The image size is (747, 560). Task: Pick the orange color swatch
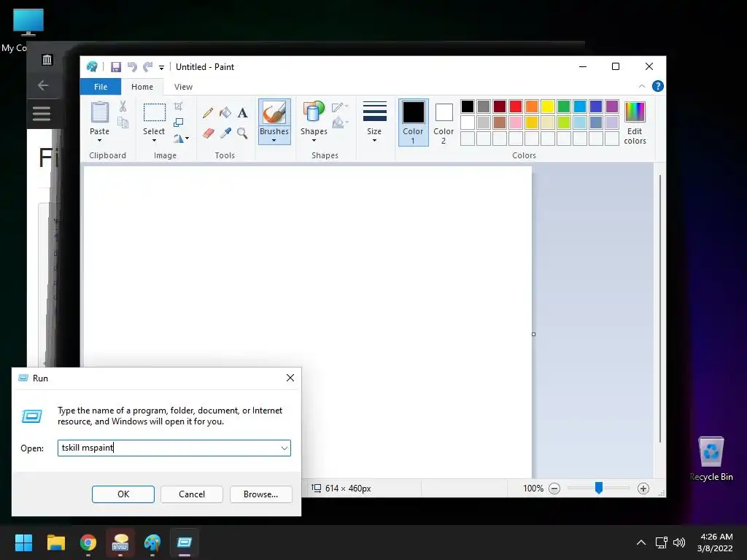tap(532, 106)
